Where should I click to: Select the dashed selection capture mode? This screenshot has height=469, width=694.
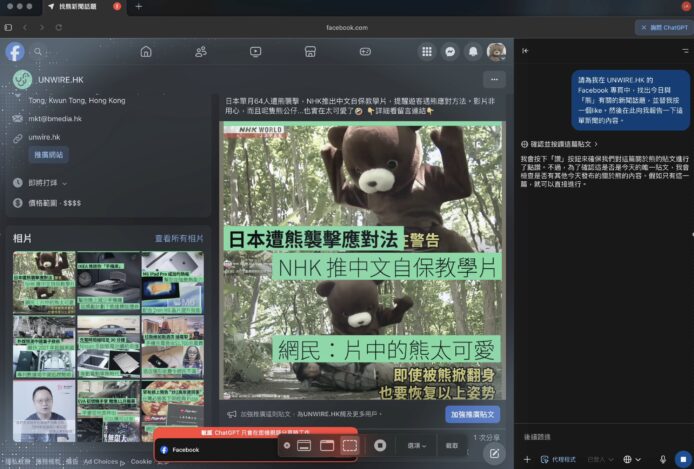coord(349,445)
